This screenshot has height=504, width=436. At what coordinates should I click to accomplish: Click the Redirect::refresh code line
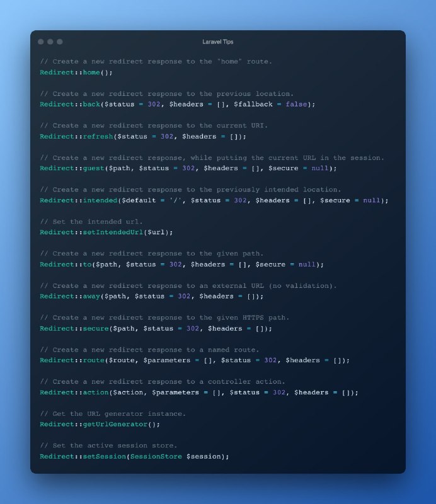point(143,136)
